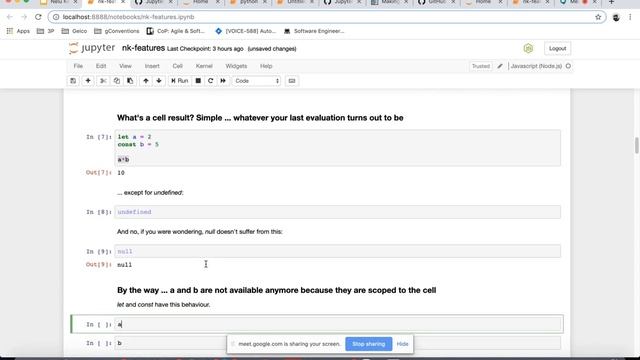Screen dimensions: 640x360
Task: Click Stop sharing in screen share bar
Action: (369, 344)
